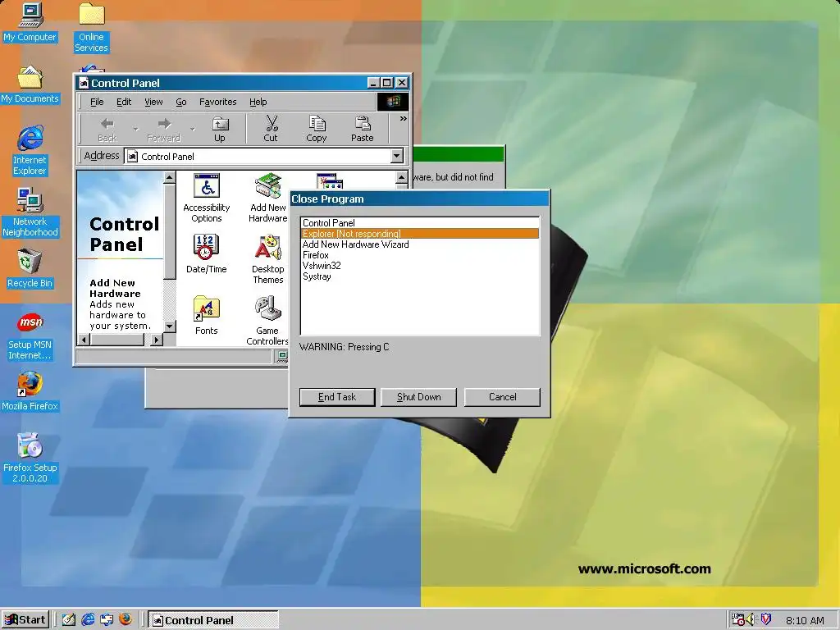Viewport: 840px width, 630px height.
Task: Click the Control Panel title bar icon
Action: [83, 83]
